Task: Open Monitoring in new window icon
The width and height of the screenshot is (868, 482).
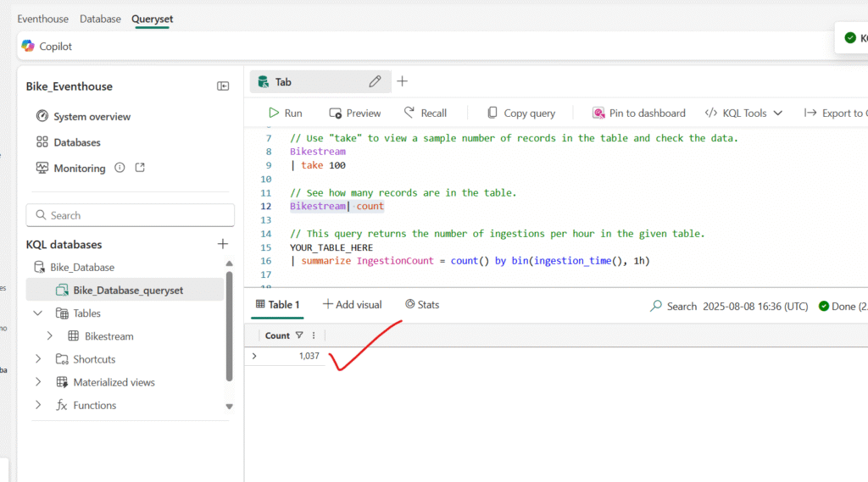Action: click(x=140, y=168)
